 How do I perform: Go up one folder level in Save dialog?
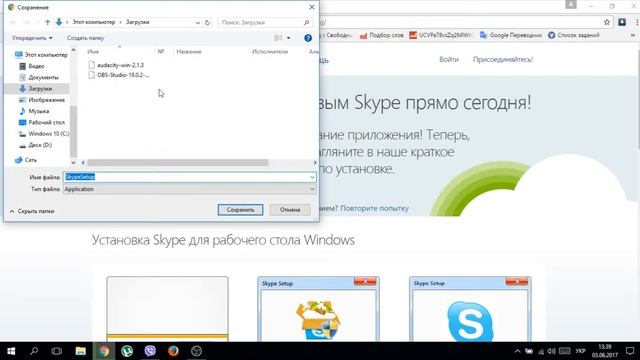click(47, 22)
